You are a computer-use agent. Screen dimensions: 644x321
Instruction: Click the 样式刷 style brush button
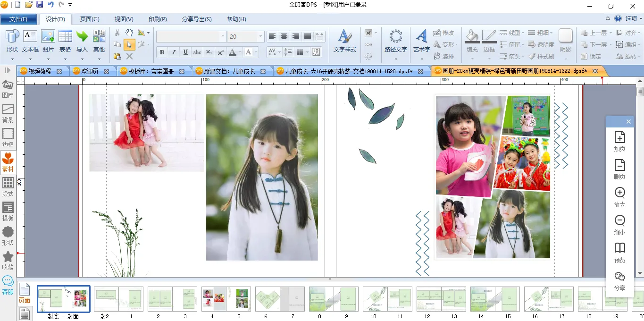tap(541, 56)
